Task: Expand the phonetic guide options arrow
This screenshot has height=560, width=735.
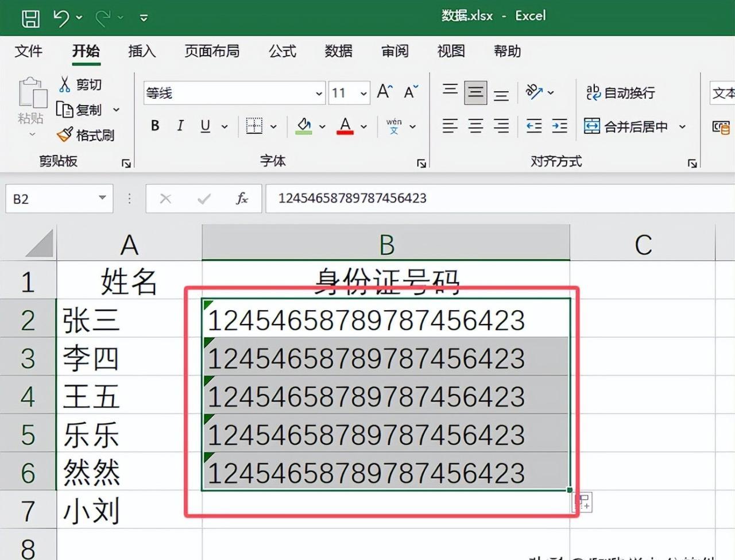Action: pyautogui.click(x=412, y=126)
